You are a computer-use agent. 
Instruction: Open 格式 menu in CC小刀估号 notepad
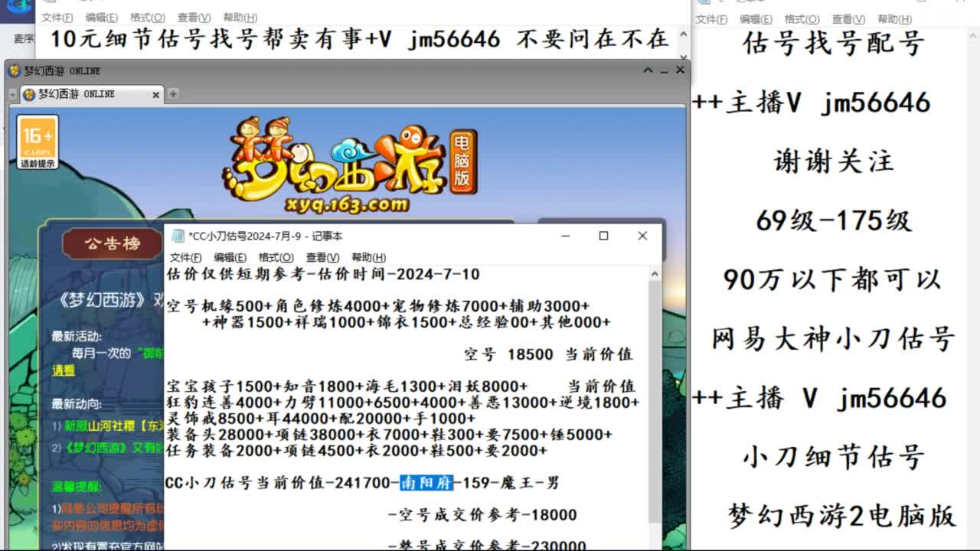click(276, 257)
